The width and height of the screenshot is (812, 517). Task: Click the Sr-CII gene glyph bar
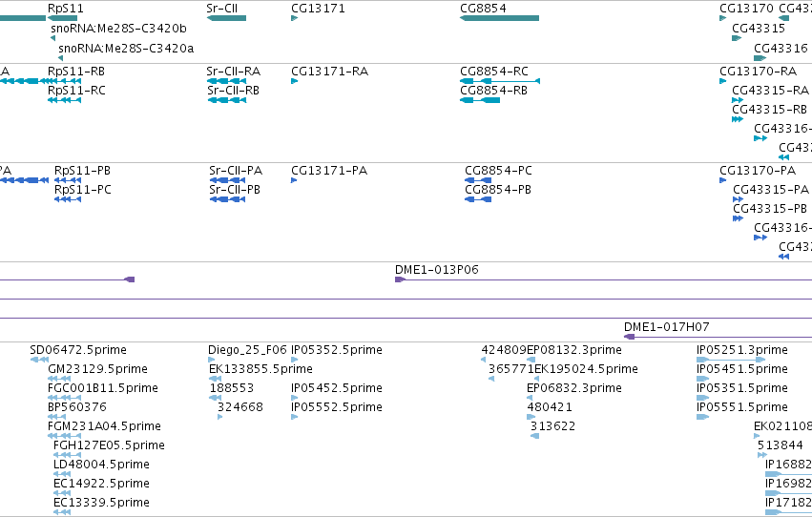pyautogui.click(x=226, y=18)
